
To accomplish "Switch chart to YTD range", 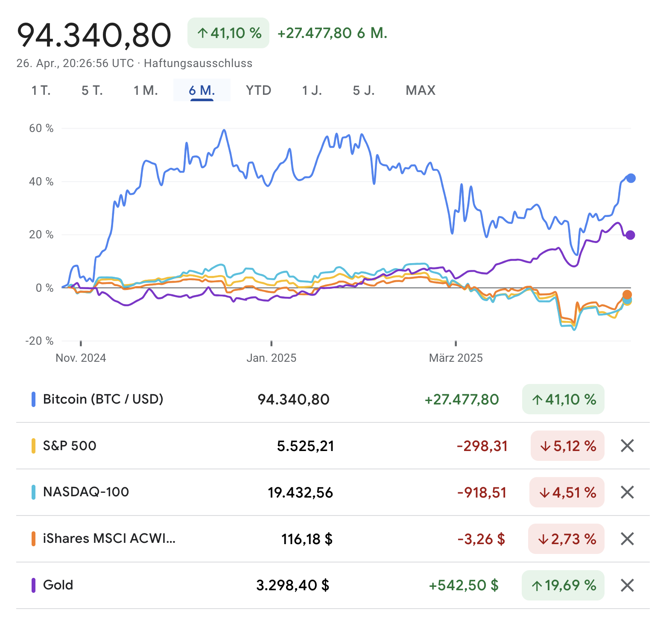I will tap(258, 91).
